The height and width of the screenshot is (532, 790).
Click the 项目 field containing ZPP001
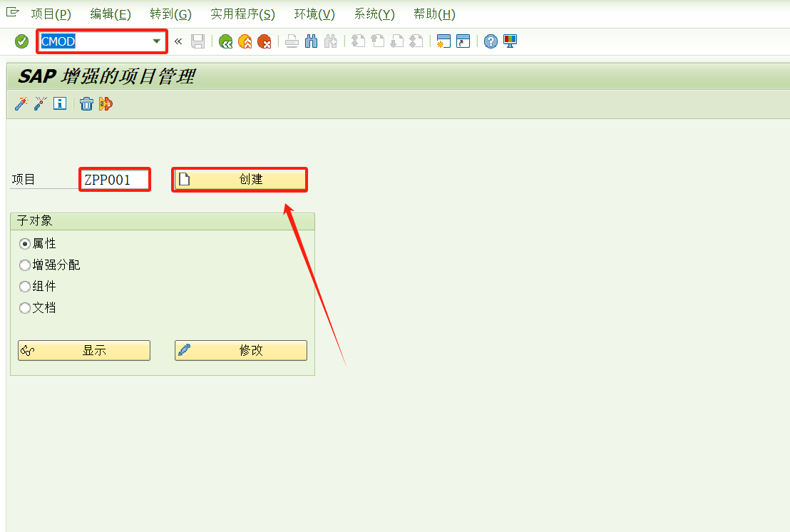115,179
